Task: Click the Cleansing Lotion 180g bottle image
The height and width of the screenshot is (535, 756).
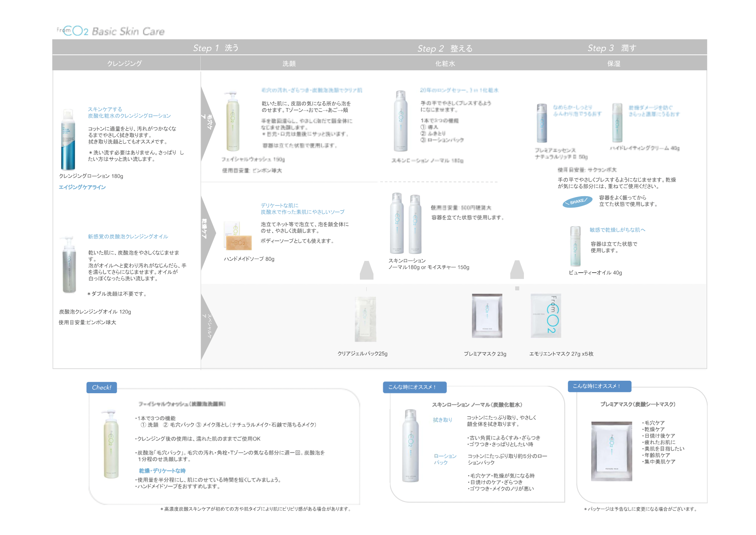Action: 68,140
